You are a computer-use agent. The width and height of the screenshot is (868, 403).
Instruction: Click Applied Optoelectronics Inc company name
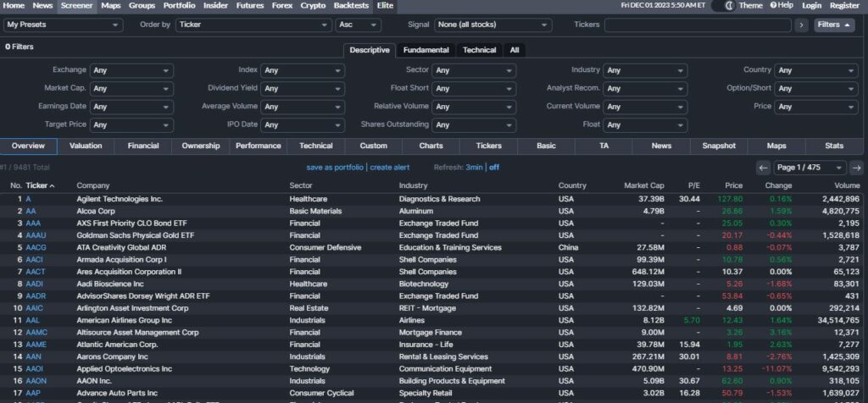coord(125,369)
